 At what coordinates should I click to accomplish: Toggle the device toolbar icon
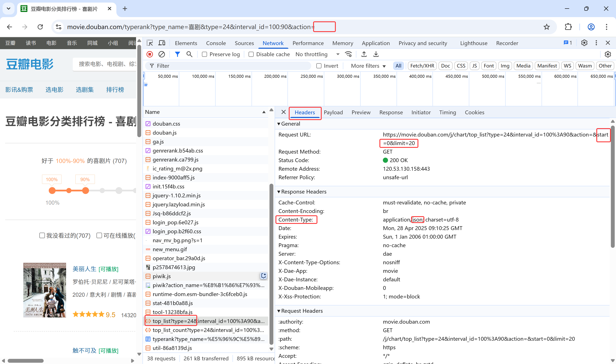pyautogui.click(x=161, y=43)
